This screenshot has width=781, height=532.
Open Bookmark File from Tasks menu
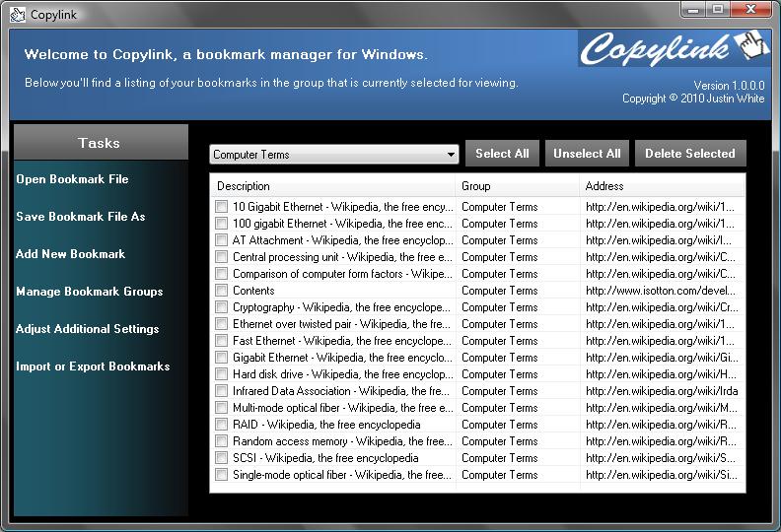(x=72, y=179)
